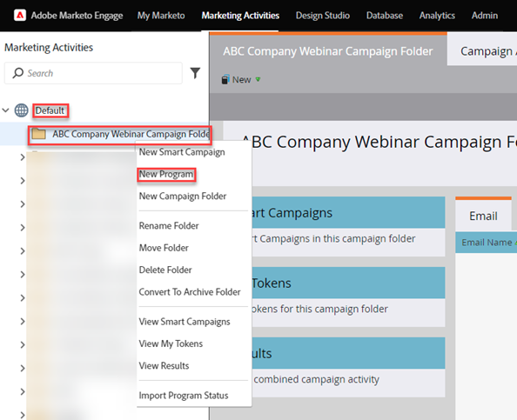Viewport: 517px width, 420px height.
Task: Choose Convert To Archive Folder
Action: click(x=190, y=292)
